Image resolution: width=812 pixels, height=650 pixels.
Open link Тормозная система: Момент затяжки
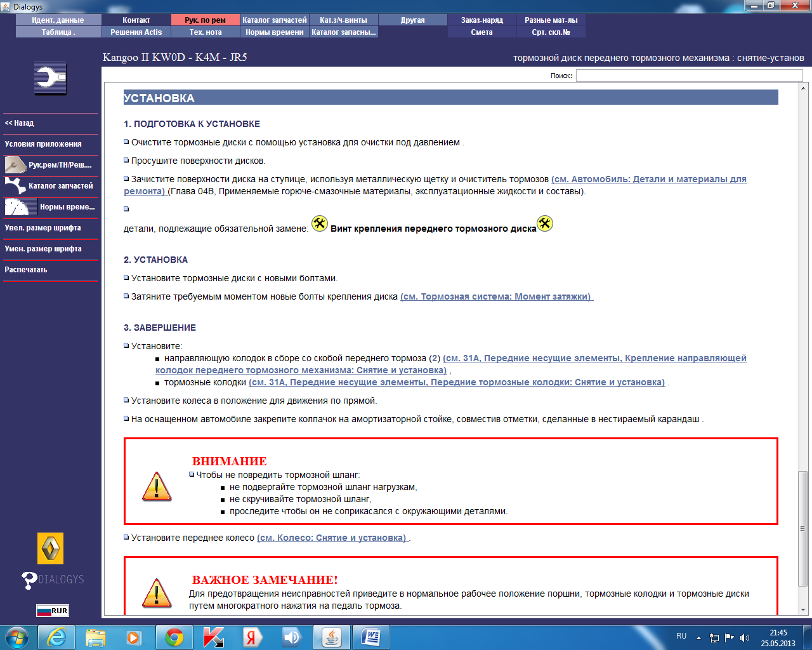pyautogui.click(x=497, y=296)
